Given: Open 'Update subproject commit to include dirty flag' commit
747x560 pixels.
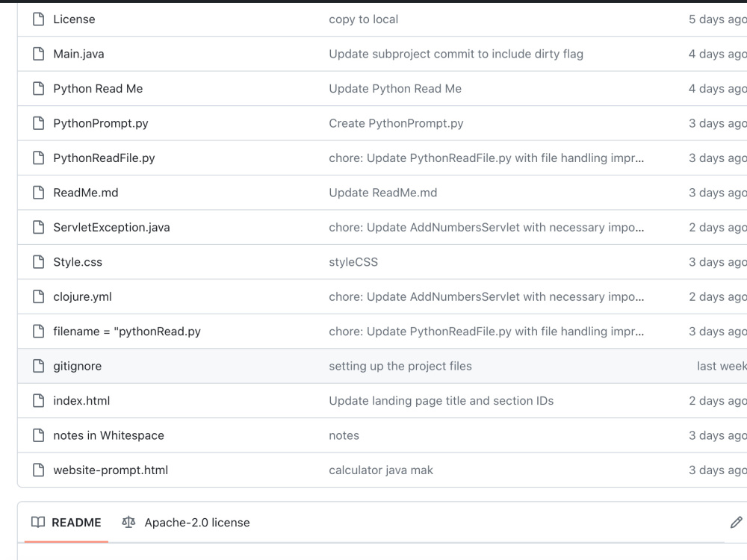Looking at the screenshot, I should click(456, 54).
